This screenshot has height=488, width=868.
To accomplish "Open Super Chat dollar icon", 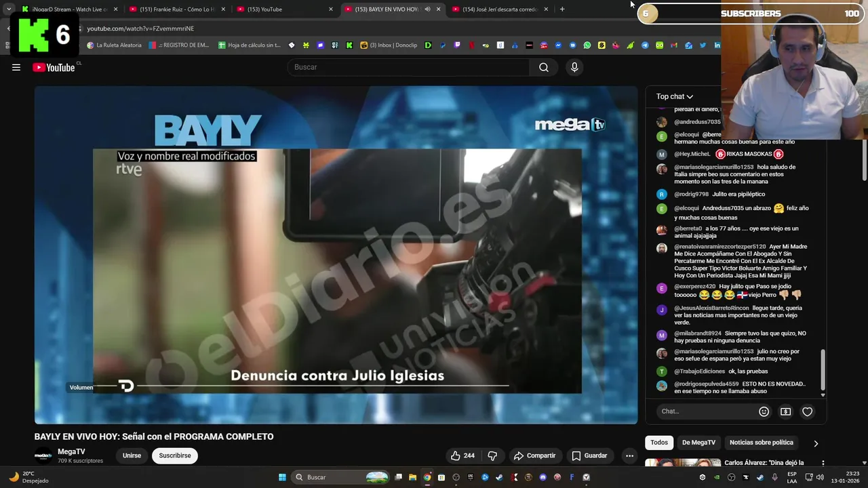I will tap(785, 411).
